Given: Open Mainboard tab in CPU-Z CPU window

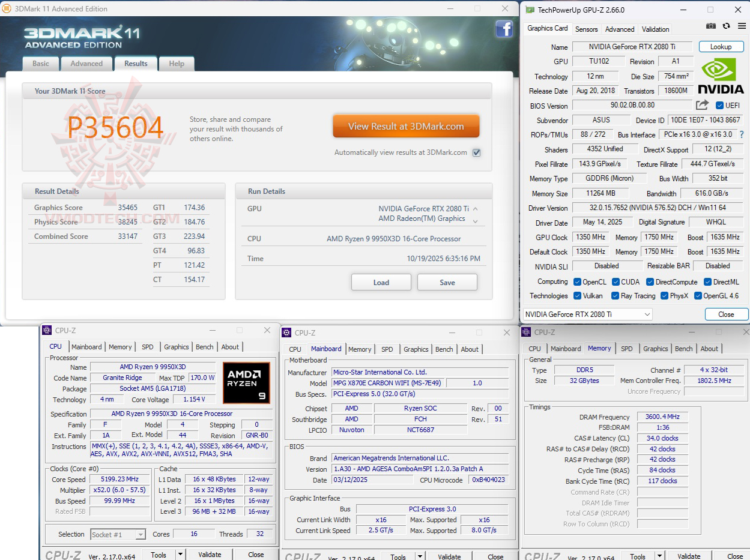Looking at the screenshot, I should [x=86, y=347].
